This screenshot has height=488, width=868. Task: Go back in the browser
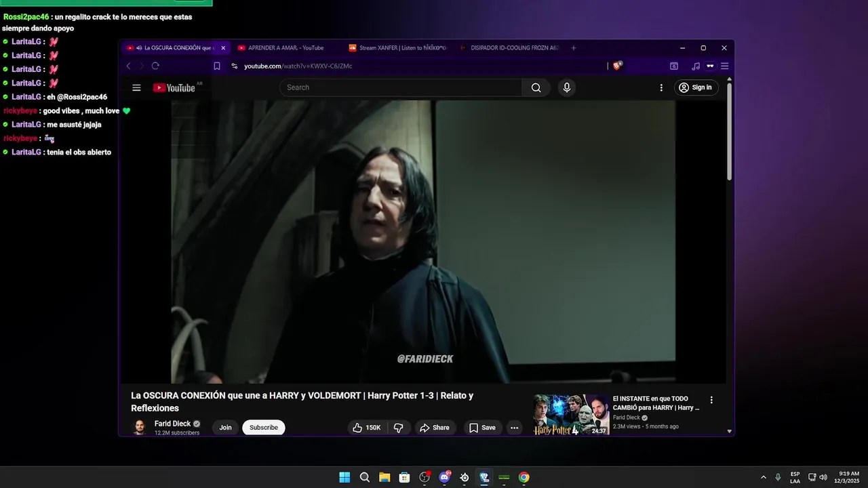click(x=128, y=66)
